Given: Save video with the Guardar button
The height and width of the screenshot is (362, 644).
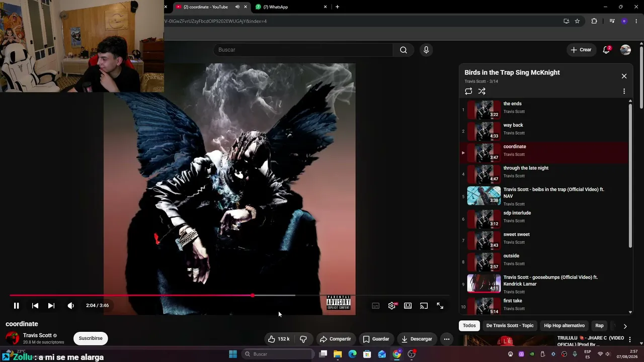Looking at the screenshot, I should 376,339.
